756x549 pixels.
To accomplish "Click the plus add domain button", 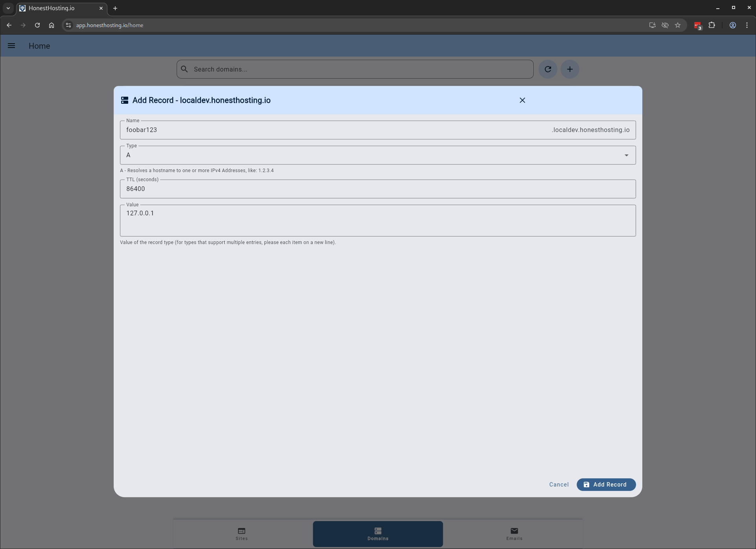I will tap(570, 69).
